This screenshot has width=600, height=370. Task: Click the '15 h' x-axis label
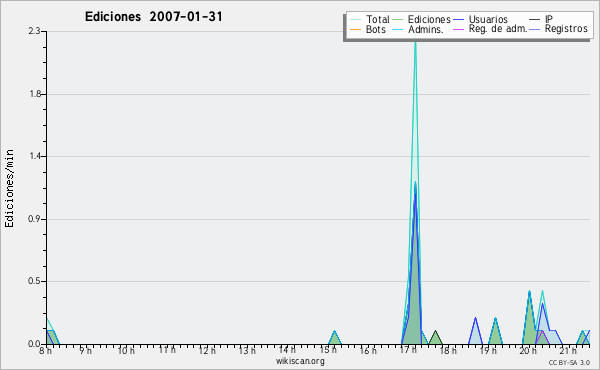pos(328,350)
